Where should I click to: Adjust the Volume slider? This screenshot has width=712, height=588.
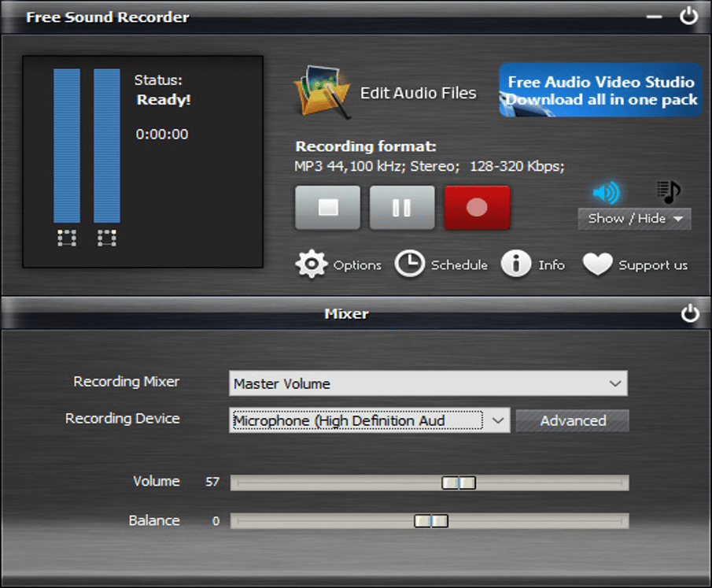click(459, 483)
